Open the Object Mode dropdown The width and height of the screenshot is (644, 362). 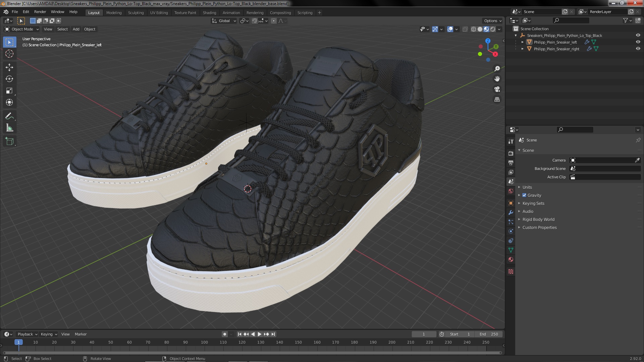(22, 29)
